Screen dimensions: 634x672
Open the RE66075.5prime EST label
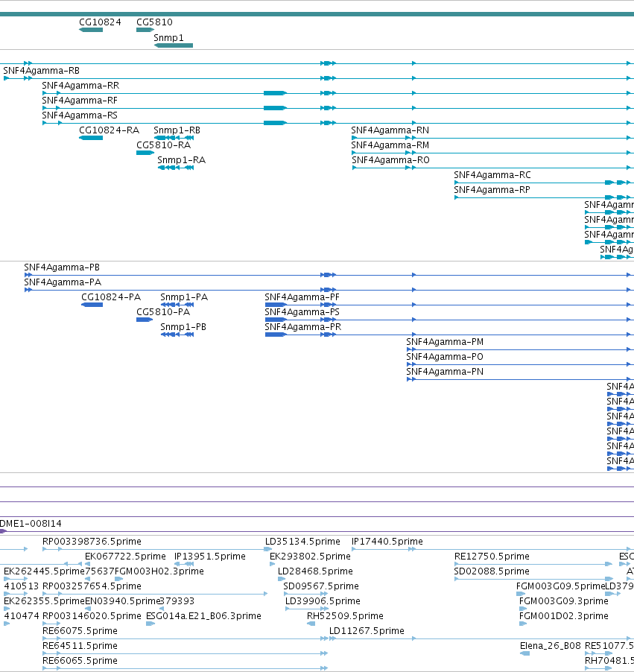coord(80,631)
